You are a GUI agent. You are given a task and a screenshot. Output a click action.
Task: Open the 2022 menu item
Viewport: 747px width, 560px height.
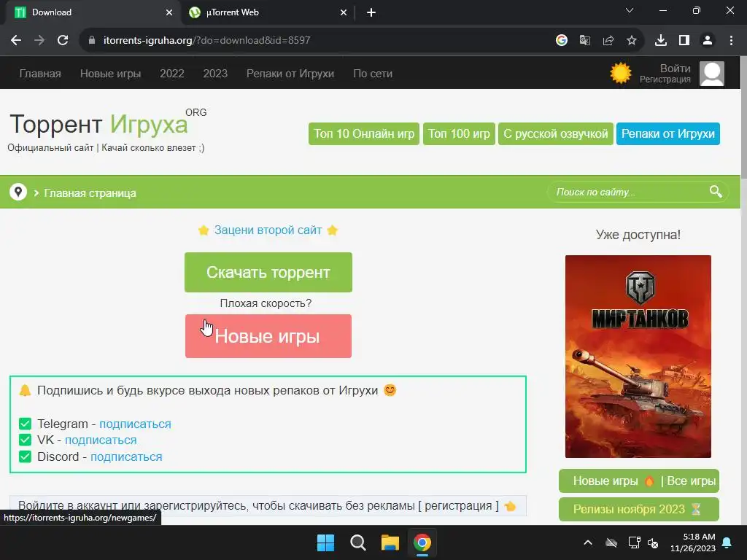pyautogui.click(x=172, y=74)
